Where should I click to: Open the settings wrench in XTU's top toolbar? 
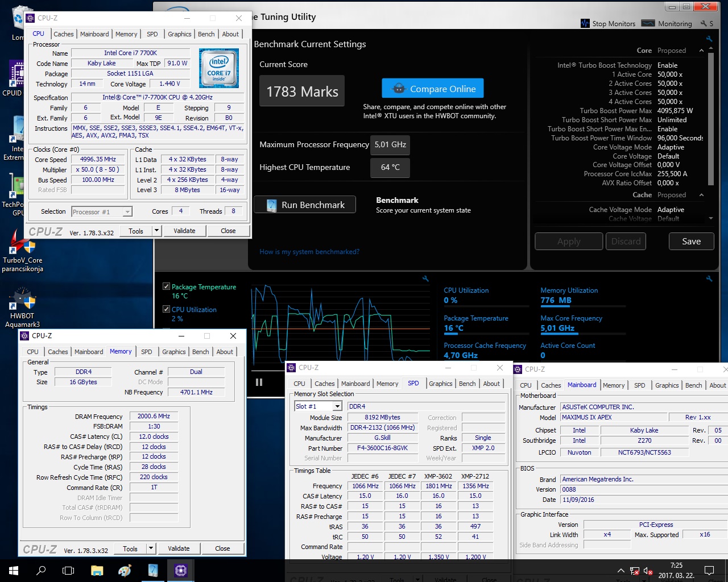pyautogui.click(x=704, y=23)
